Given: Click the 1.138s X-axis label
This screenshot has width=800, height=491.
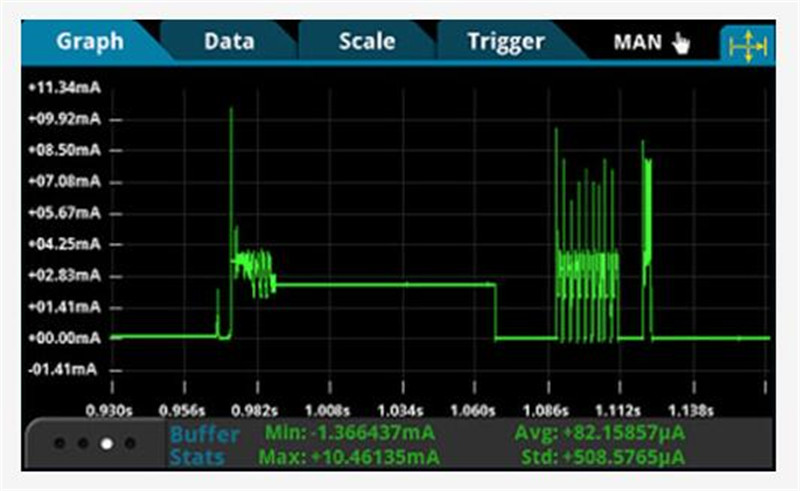Looking at the screenshot, I should (690, 409).
